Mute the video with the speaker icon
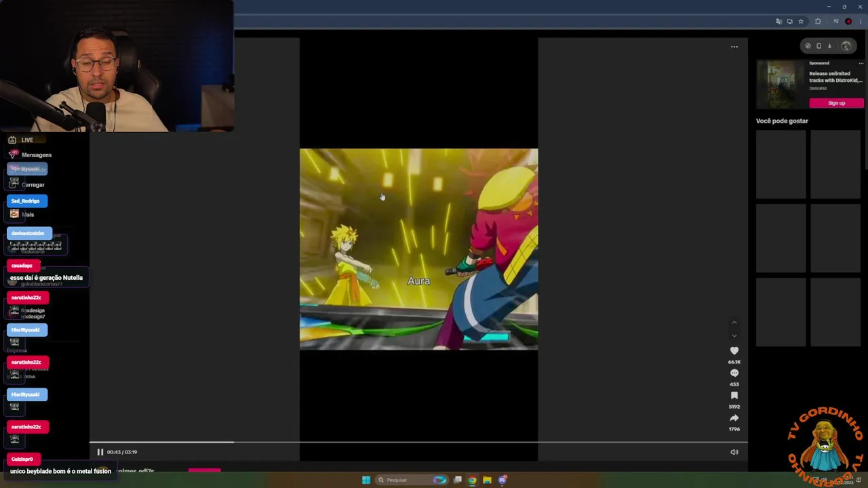This screenshot has height=488, width=868. [x=734, y=452]
